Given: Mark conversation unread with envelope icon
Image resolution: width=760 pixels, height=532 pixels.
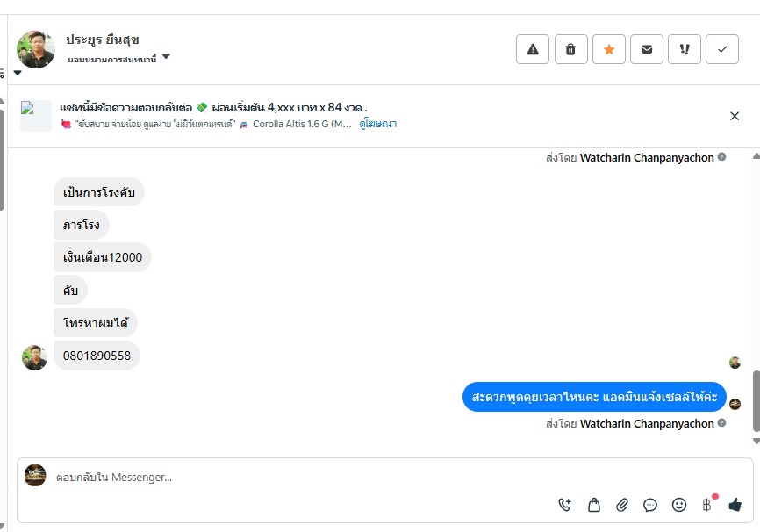Looking at the screenshot, I should pyautogui.click(x=647, y=49).
